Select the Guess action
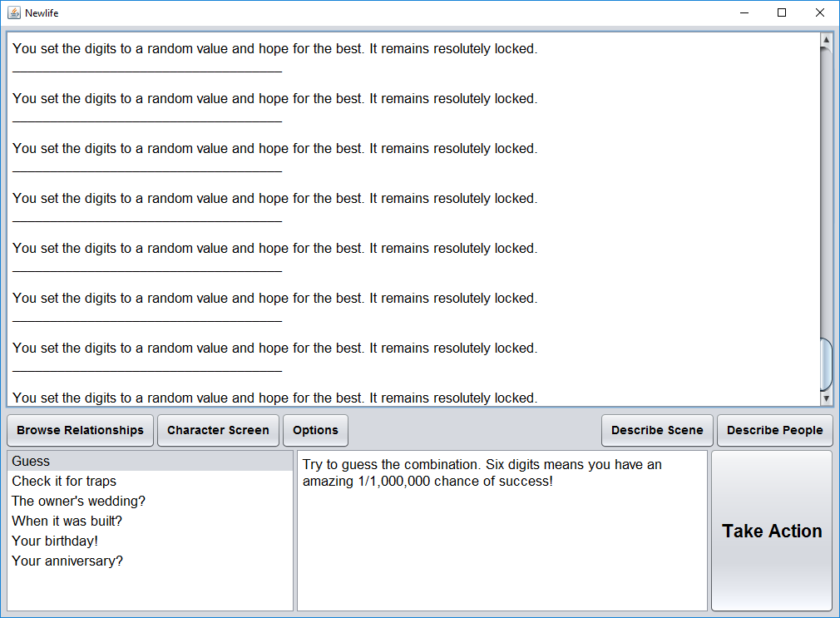Viewport: 840px width, 618px height. 31,461
